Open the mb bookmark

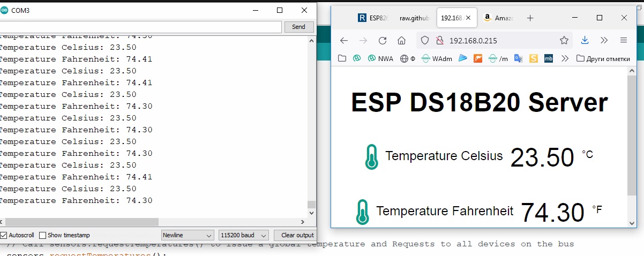click(x=548, y=58)
